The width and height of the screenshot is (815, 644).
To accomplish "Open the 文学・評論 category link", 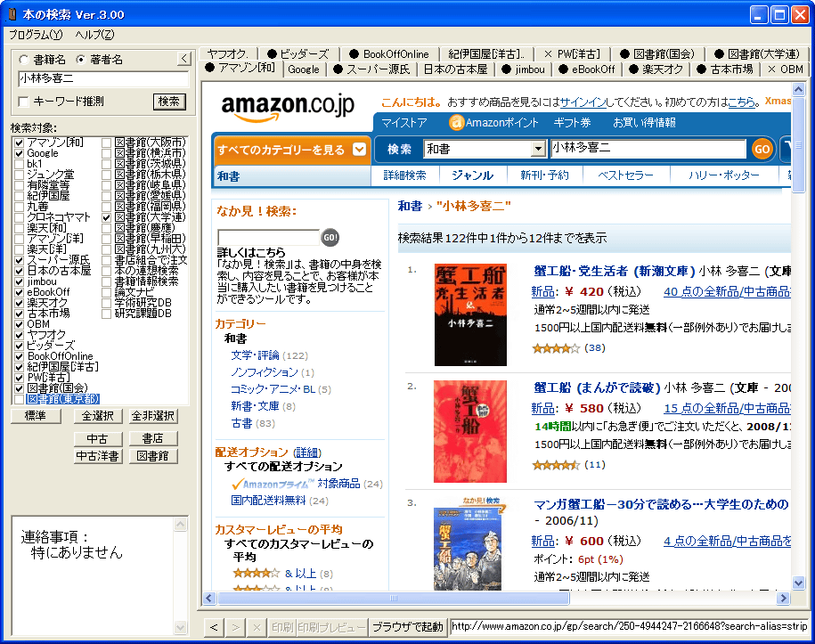I will click(255, 355).
